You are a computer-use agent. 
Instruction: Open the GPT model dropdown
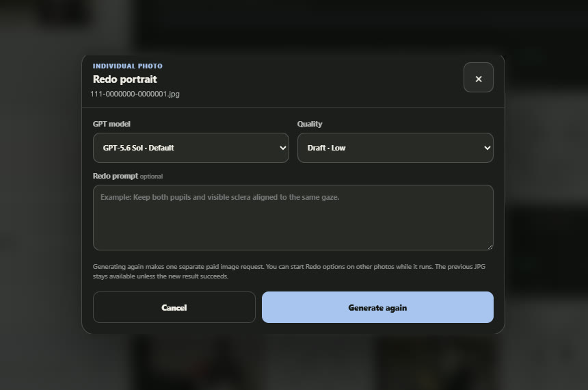pyautogui.click(x=191, y=148)
